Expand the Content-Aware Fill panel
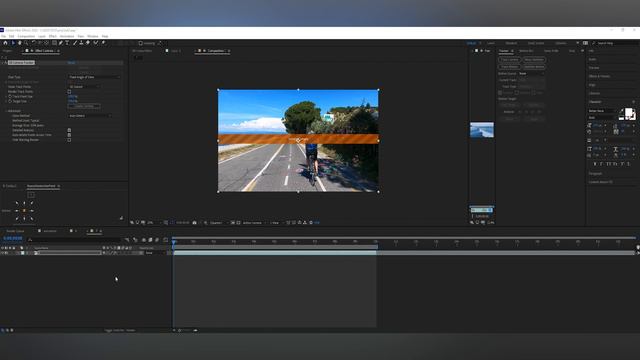The width and height of the screenshot is (640, 360). [x=600, y=182]
